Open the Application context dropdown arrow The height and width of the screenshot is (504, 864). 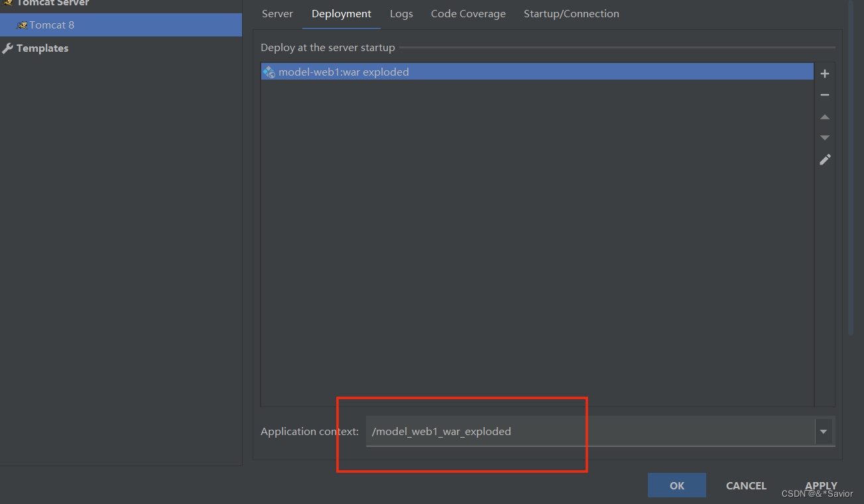tap(824, 432)
